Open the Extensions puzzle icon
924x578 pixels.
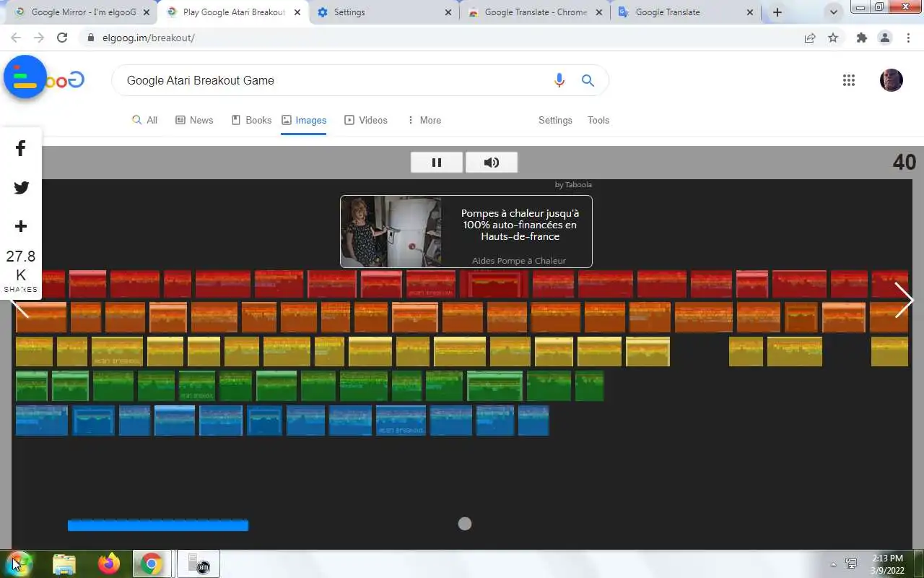tap(862, 38)
